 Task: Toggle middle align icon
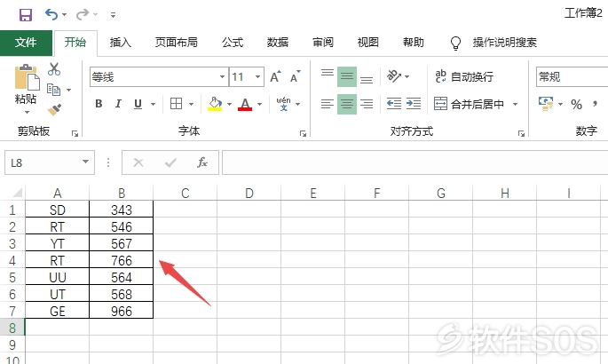pyautogui.click(x=347, y=76)
